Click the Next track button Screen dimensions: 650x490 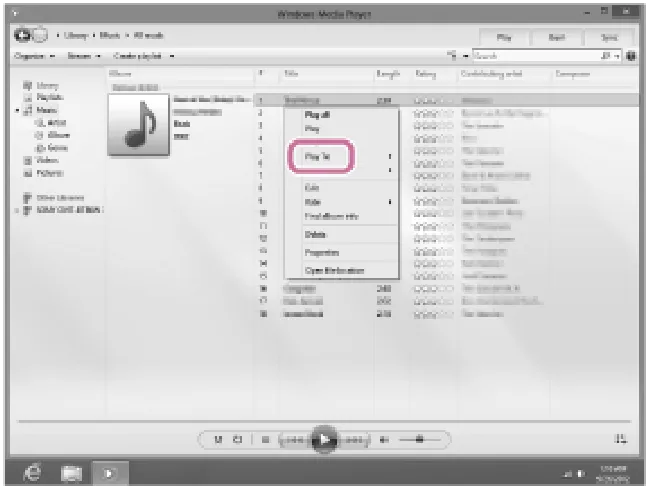(354, 440)
